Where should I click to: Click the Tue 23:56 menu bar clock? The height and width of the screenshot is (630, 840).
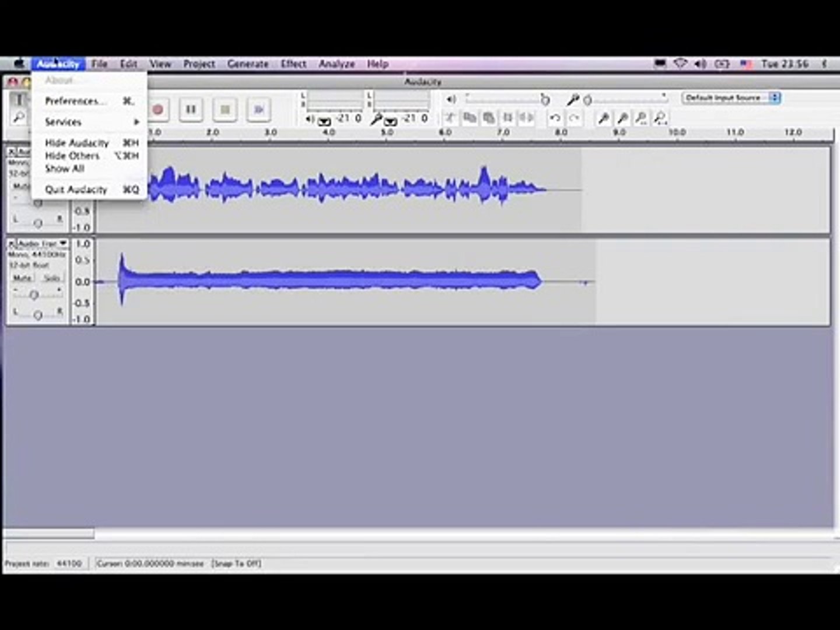tap(785, 64)
